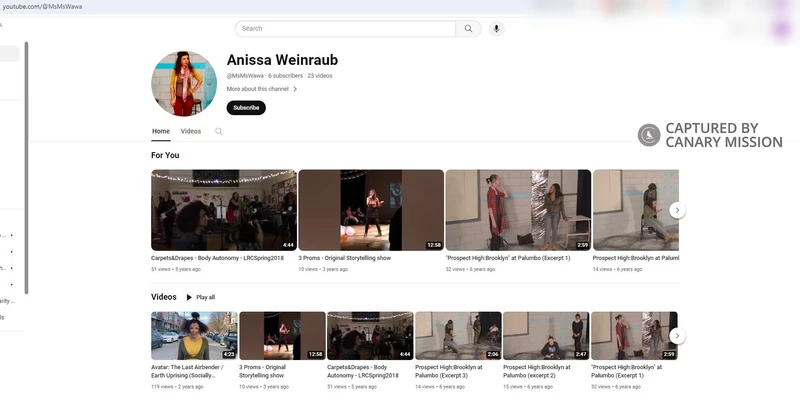
Task: Play Prospect High excerpt 2 thumbnail
Action: [546, 336]
